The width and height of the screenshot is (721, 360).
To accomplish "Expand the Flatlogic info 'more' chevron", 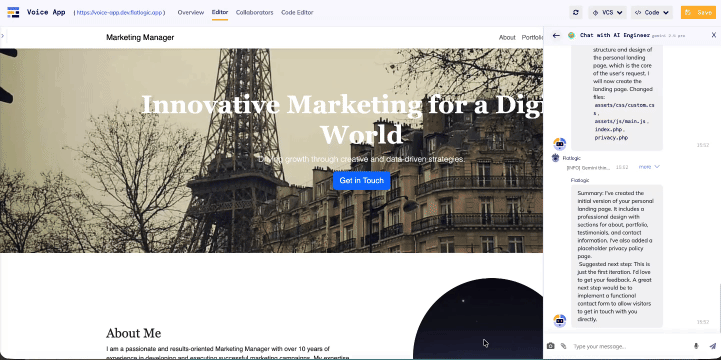I will tap(649, 167).
